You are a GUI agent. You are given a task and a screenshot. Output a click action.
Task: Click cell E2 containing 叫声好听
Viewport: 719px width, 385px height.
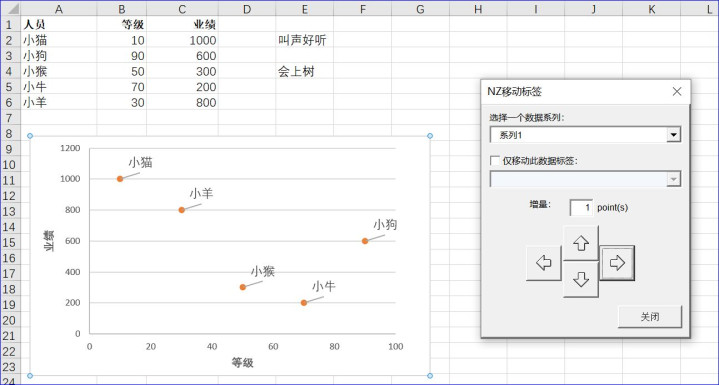tap(304, 40)
